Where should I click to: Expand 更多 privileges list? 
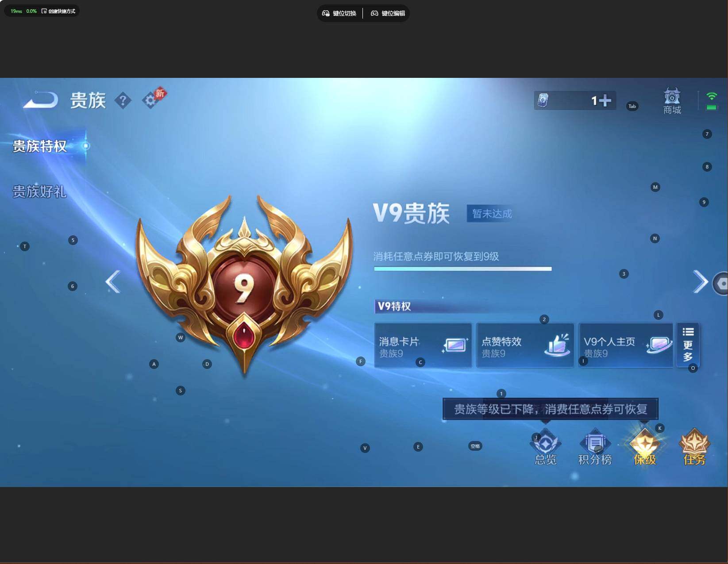click(688, 345)
